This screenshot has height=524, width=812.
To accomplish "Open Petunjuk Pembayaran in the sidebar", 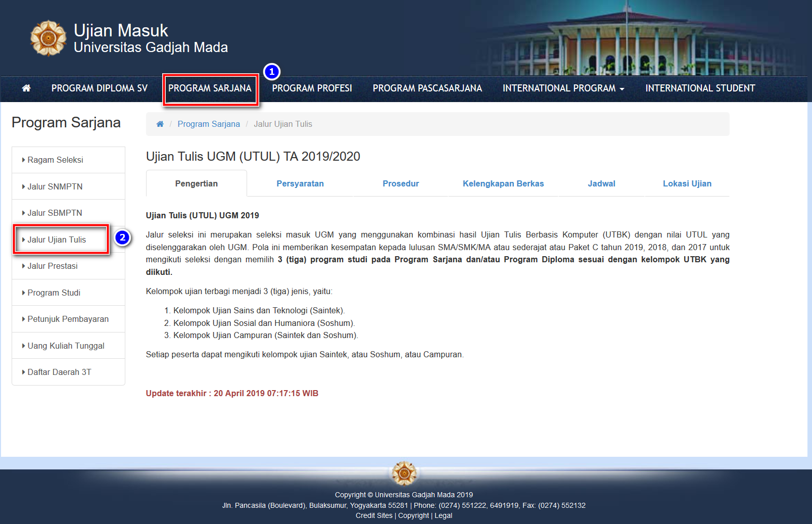I will [x=68, y=319].
